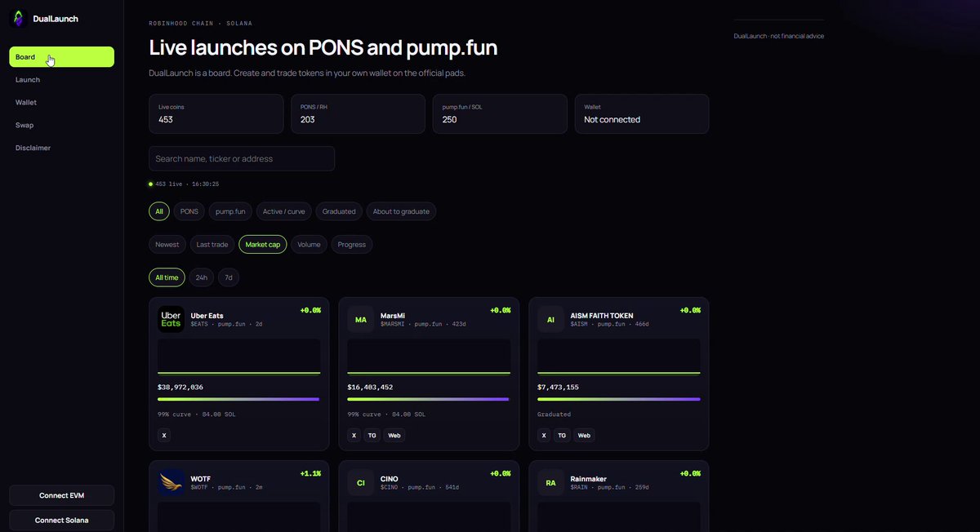Click the search name, ticker or address field

(x=242, y=158)
